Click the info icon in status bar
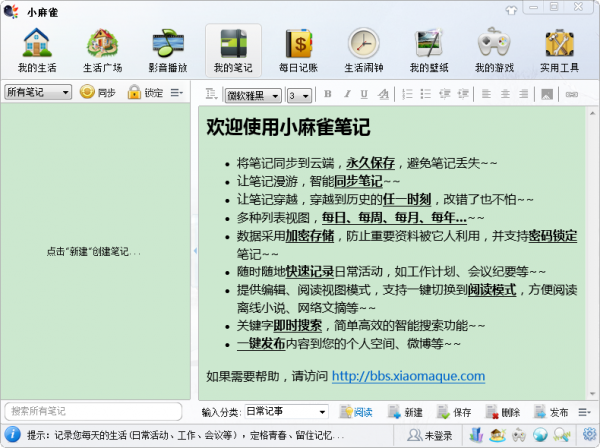 point(13,435)
